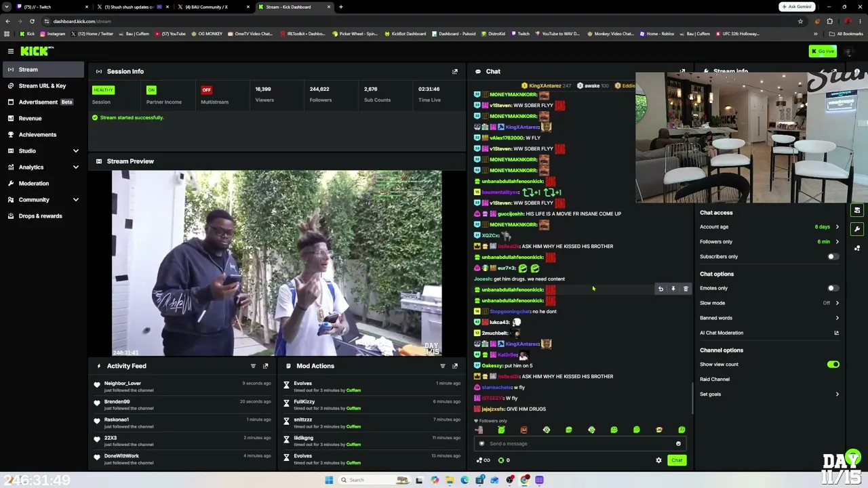Send message with Chat button

(677, 460)
